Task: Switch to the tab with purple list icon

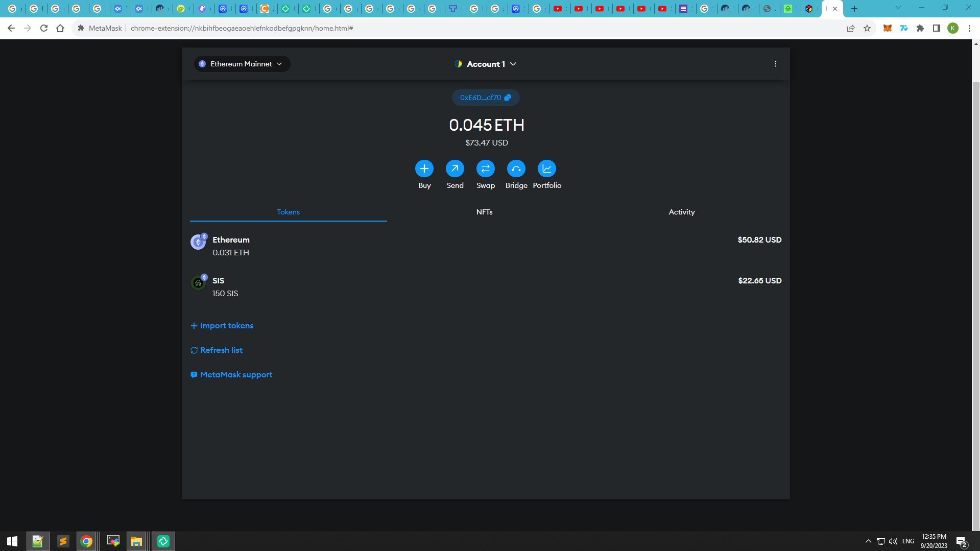Action: (x=683, y=9)
